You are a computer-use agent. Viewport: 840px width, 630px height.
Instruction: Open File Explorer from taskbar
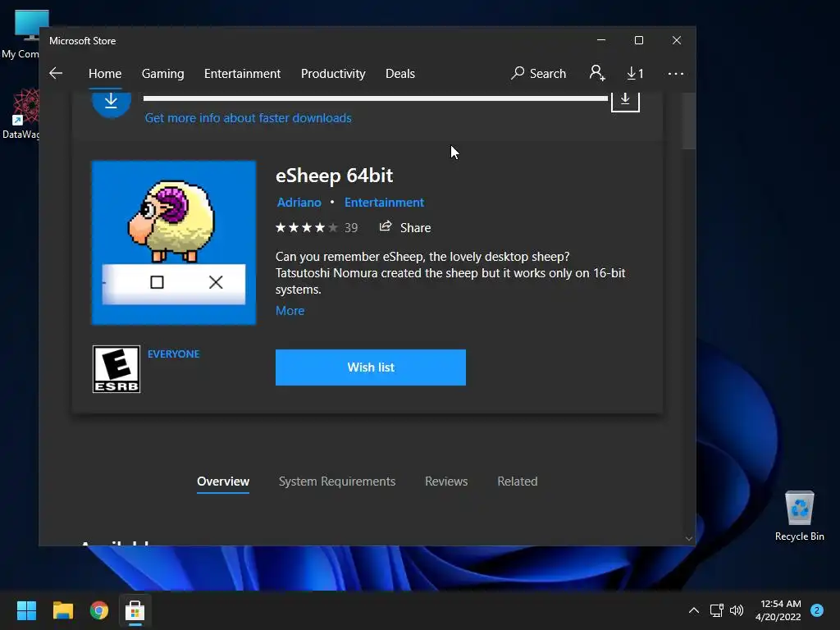click(x=62, y=610)
